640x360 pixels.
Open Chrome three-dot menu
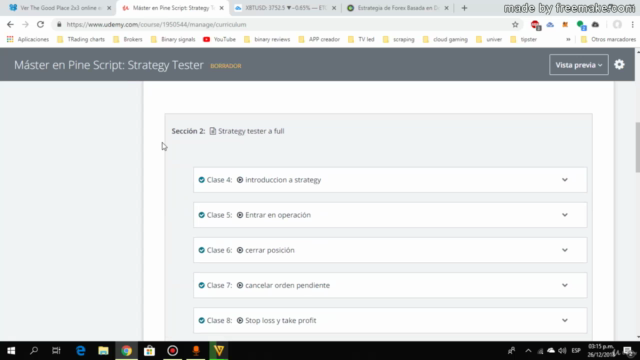pyautogui.click(x=632, y=24)
